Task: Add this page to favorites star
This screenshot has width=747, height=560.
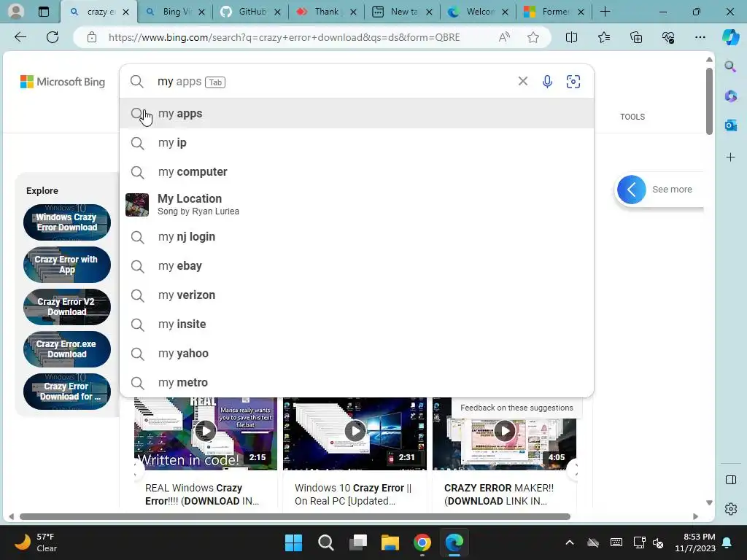Action: (x=533, y=37)
